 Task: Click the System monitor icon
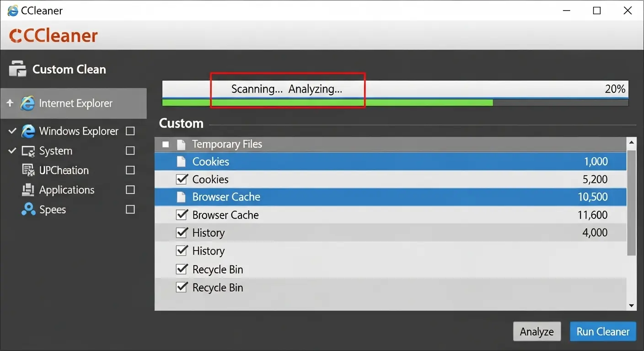[28, 151]
